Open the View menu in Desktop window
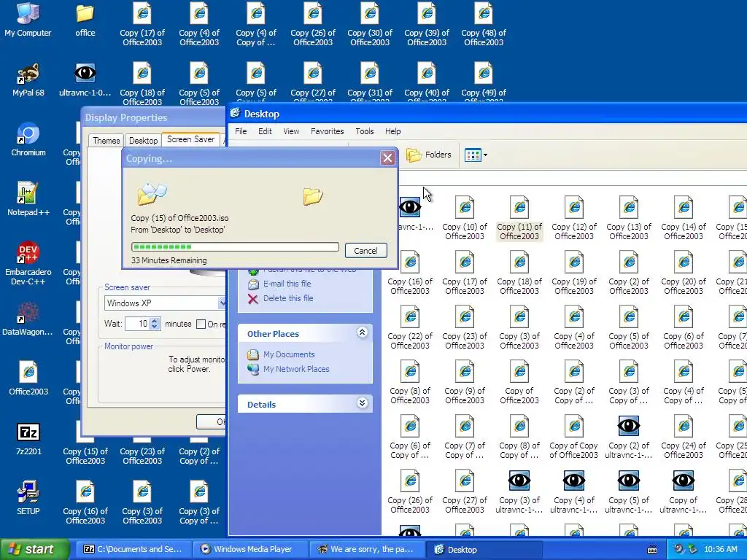This screenshot has height=560, width=747. 291,131
